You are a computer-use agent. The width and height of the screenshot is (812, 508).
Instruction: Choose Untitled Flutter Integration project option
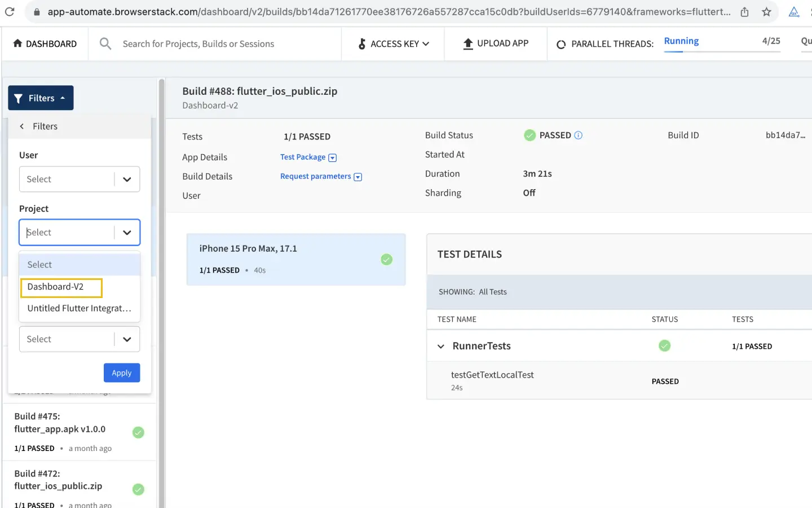pos(79,309)
